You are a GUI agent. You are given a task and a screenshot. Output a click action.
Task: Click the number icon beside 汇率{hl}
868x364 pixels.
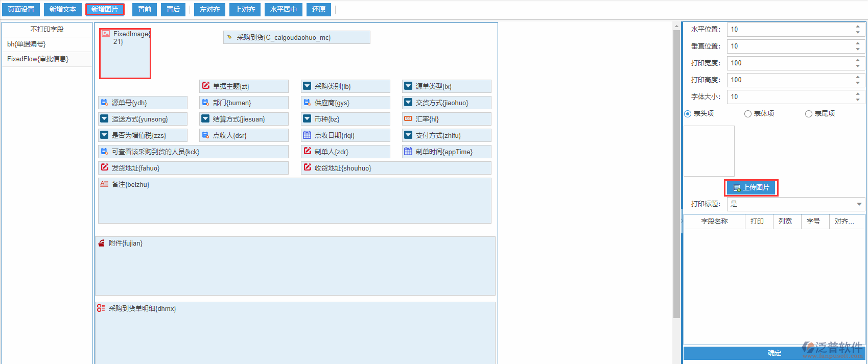tap(408, 119)
